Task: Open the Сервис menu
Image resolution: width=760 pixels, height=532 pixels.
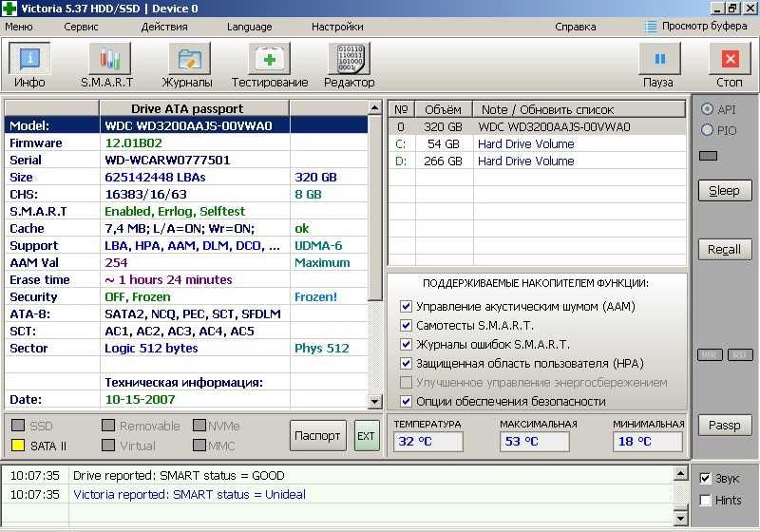Action: 81,27
